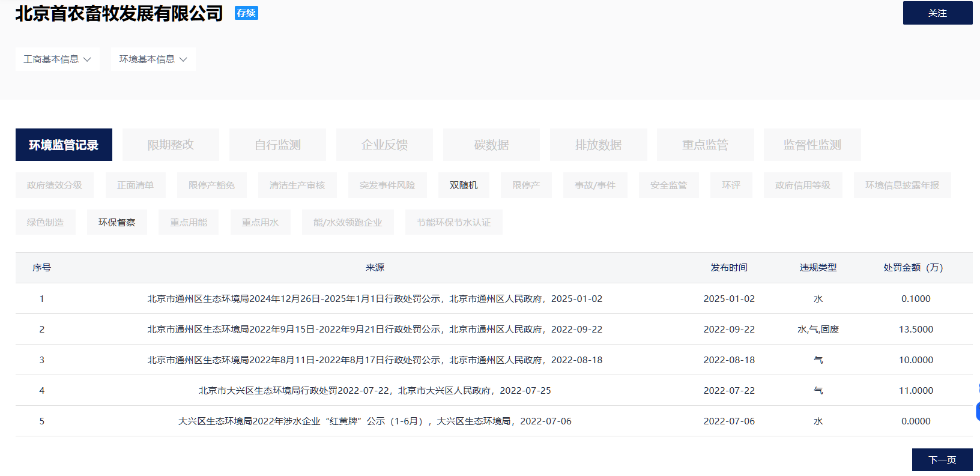Select the 限停产 sub-tab
Viewport: 980px width, 476px height.
pos(526,185)
